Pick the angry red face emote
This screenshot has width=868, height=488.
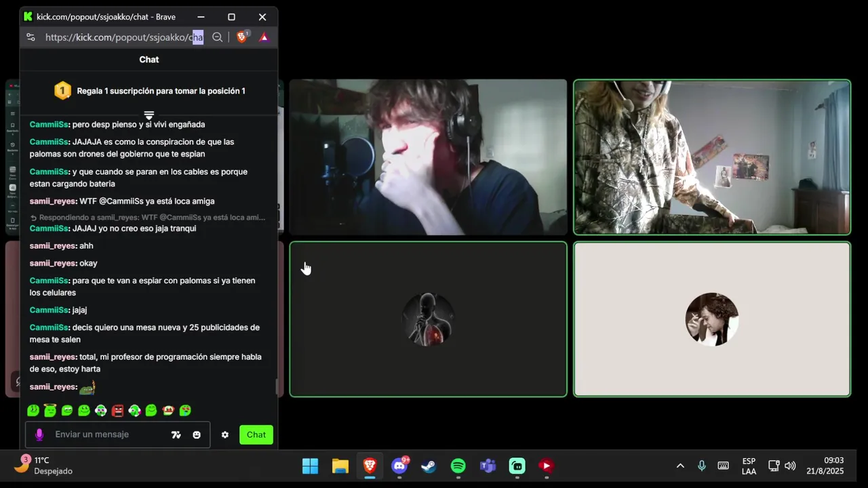click(118, 410)
